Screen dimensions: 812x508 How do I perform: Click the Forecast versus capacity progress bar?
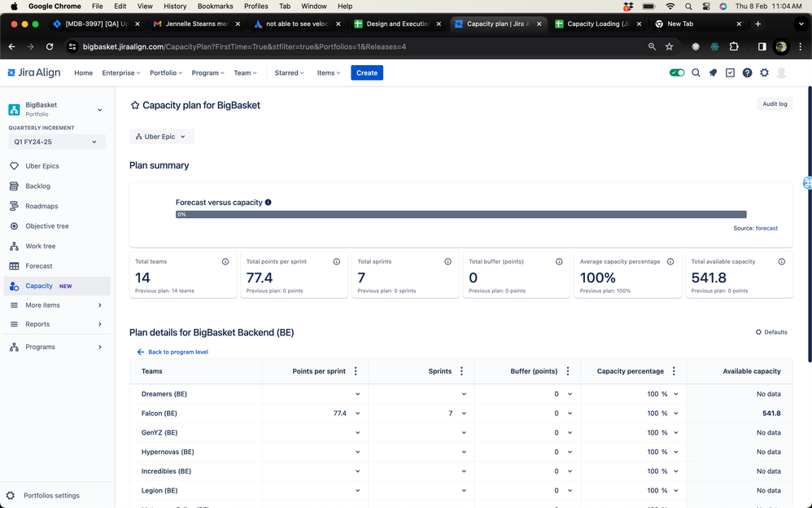[461, 215]
